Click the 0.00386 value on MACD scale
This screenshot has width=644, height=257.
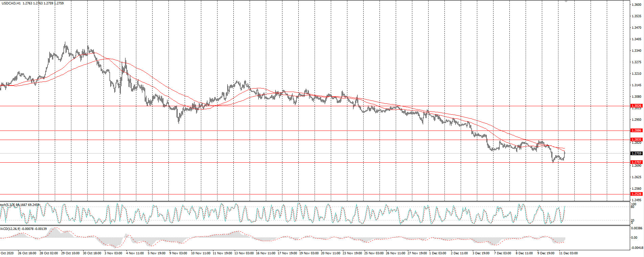(637, 228)
